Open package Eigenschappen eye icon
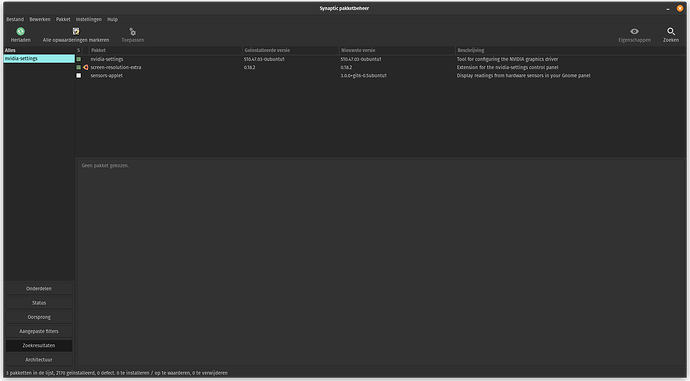 pyautogui.click(x=634, y=31)
